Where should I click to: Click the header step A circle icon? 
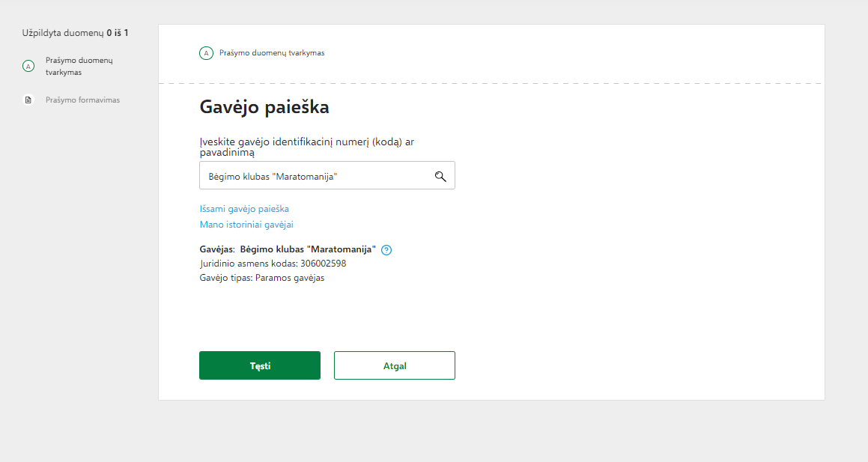click(x=207, y=53)
